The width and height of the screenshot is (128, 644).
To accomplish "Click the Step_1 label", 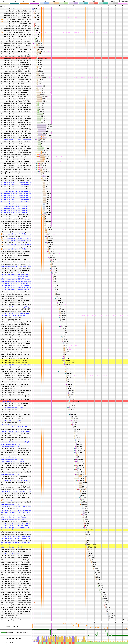I will [3, 6].
